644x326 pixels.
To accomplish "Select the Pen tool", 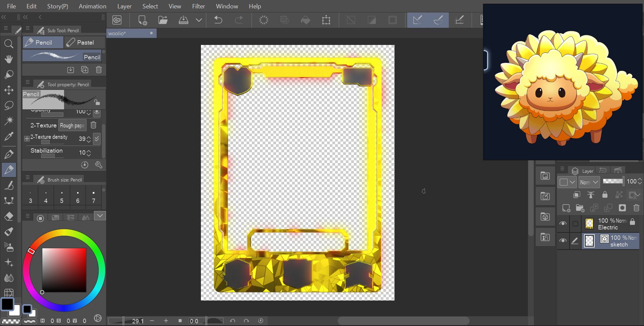I will click(x=9, y=154).
